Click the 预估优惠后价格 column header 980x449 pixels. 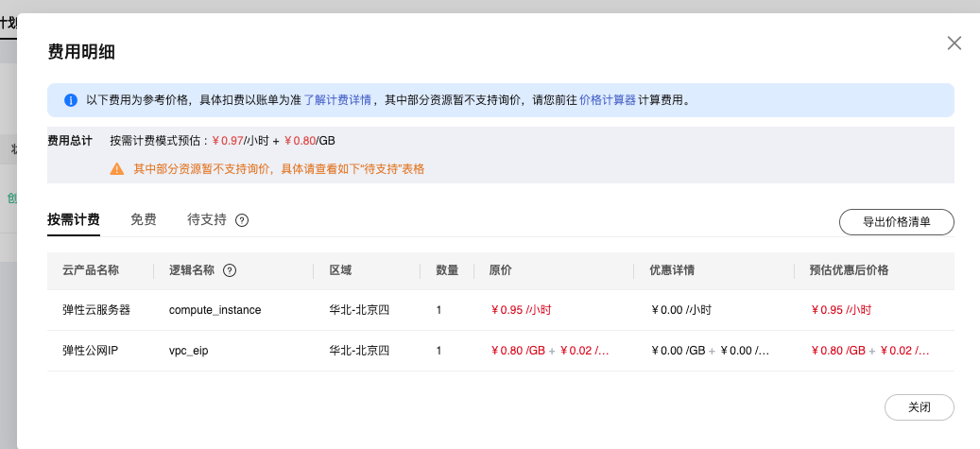tap(849, 270)
